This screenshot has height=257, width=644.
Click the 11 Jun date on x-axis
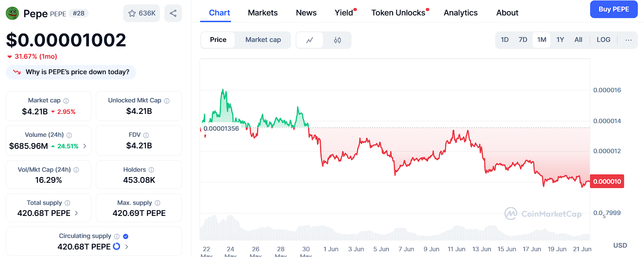(457, 249)
